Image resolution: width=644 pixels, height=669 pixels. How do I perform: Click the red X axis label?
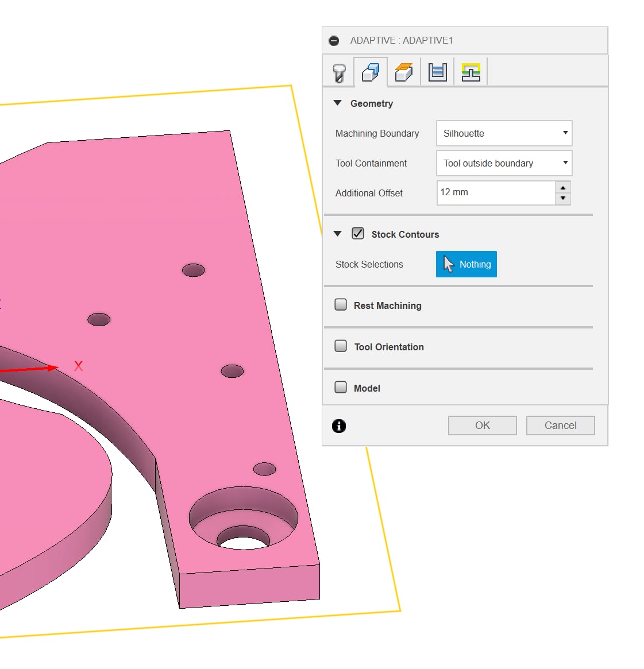click(x=79, y=366)
